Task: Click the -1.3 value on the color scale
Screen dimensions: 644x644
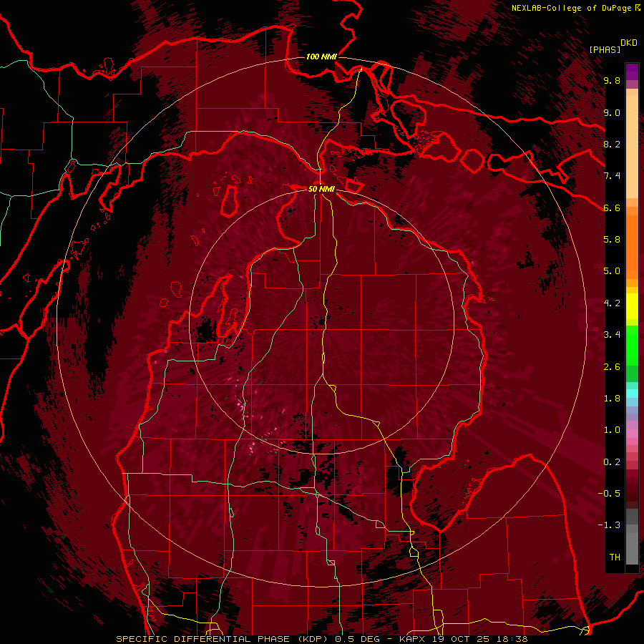Action: point(609,525)
